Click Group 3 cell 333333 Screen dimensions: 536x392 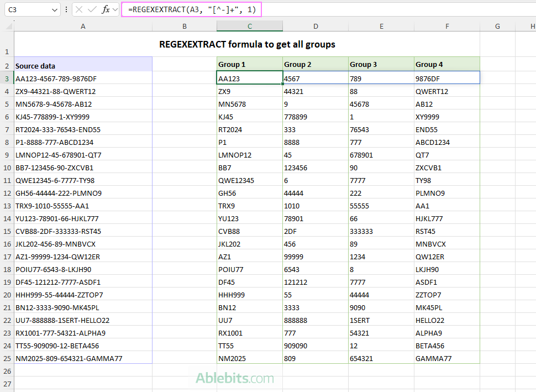click(381, 231)
